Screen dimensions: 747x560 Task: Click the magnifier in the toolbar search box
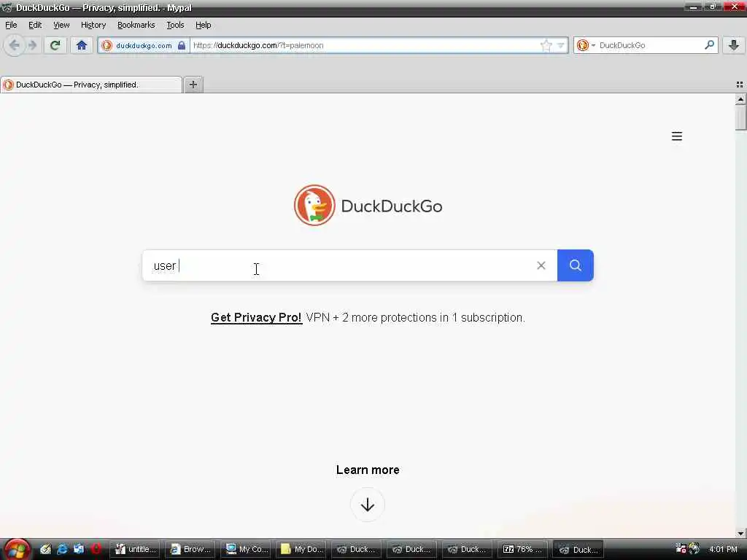[709, 44]
